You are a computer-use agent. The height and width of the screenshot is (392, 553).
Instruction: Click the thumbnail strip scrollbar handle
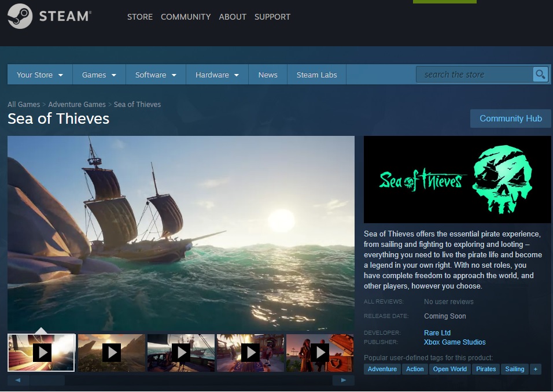tap(47, 380)
